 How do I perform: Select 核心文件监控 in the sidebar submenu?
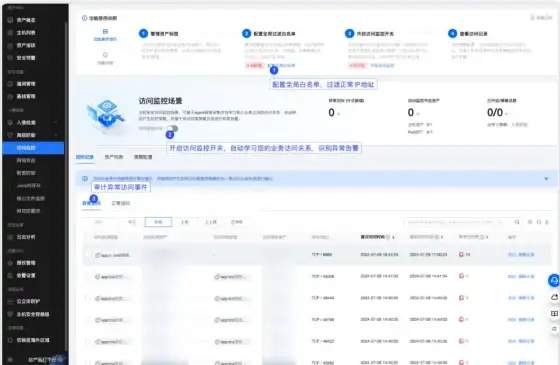(31, 198)
